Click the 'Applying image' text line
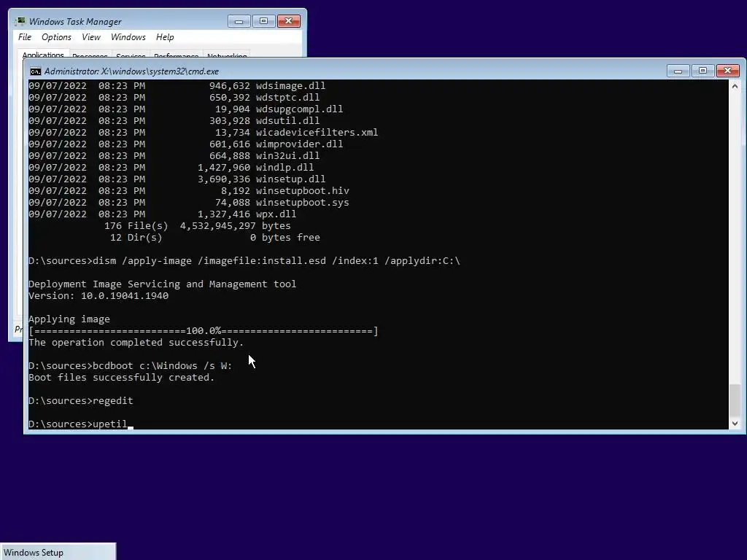The height and width of the screenshot is (560, 747). [x=69, y=319]
